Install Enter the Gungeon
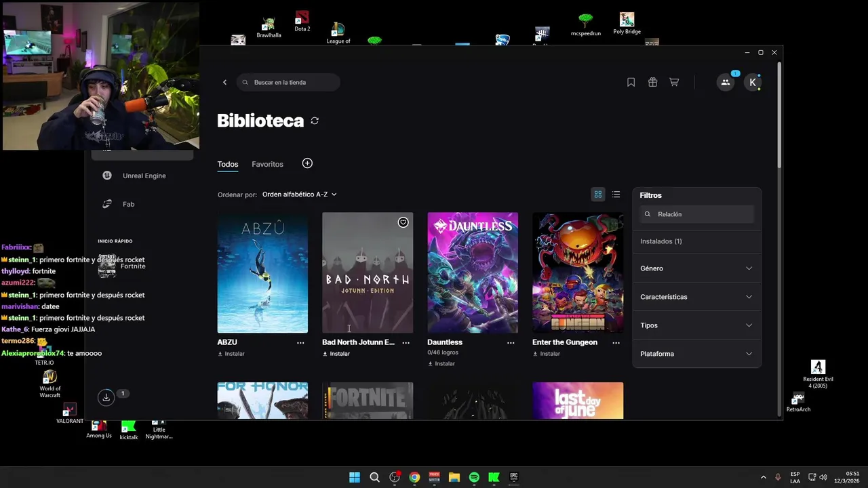This screenshot has width=868, height=488. tap(547, 354)
